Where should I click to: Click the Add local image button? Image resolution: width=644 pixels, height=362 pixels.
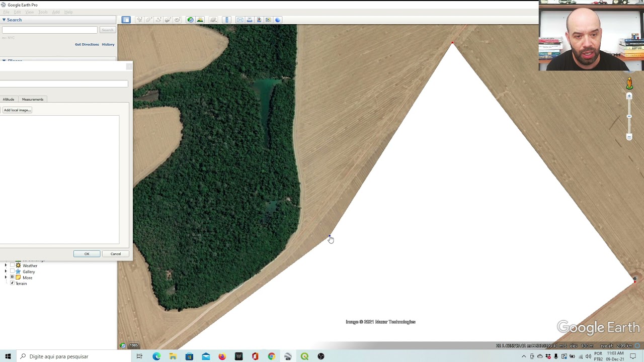[17, 110]
